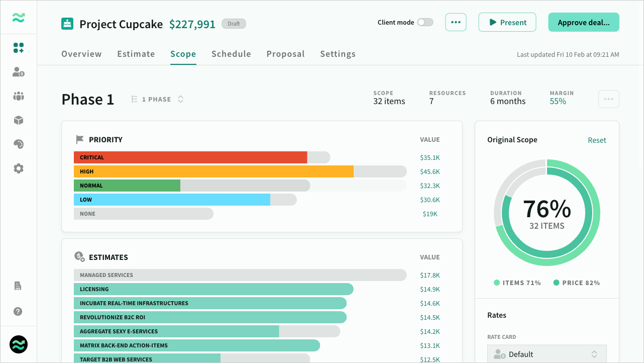
Task: Open the palette branding sidebar icon
Action: coord(19,144)
